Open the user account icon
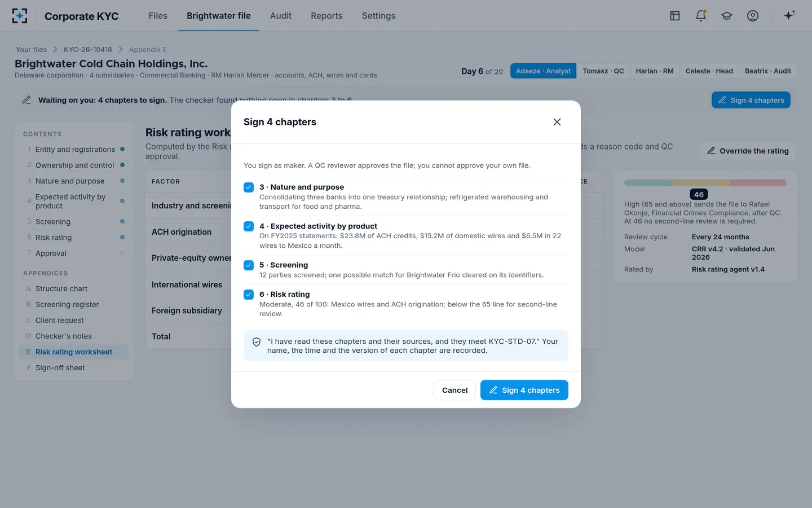Viewport: 812px width, 508px height. point(753,16)
